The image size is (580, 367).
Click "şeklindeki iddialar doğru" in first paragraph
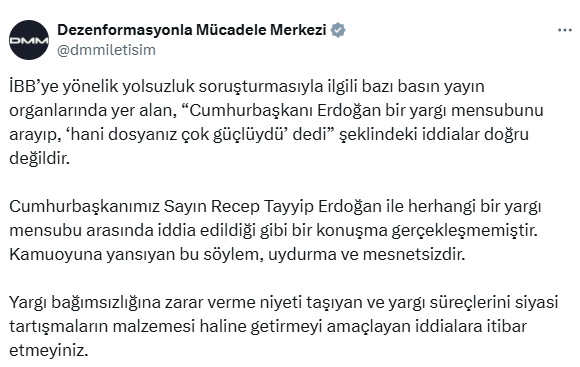pos(434,135)
